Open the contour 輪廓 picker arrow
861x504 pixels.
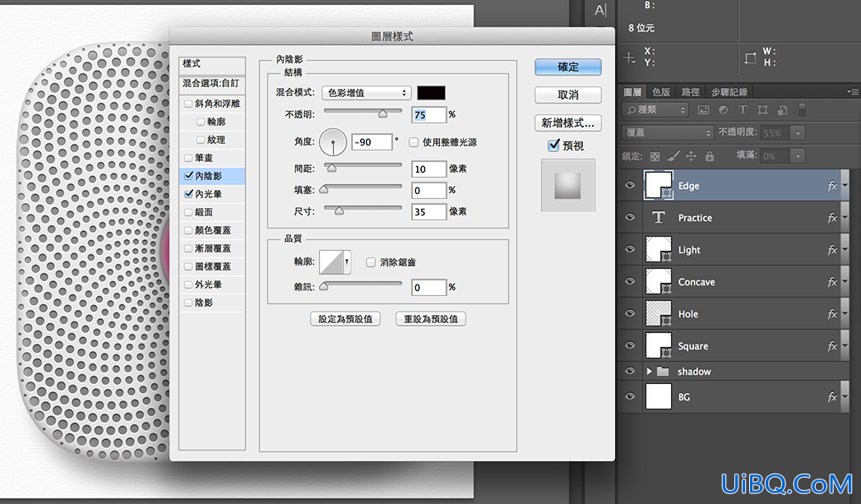[x=347, y=262]
